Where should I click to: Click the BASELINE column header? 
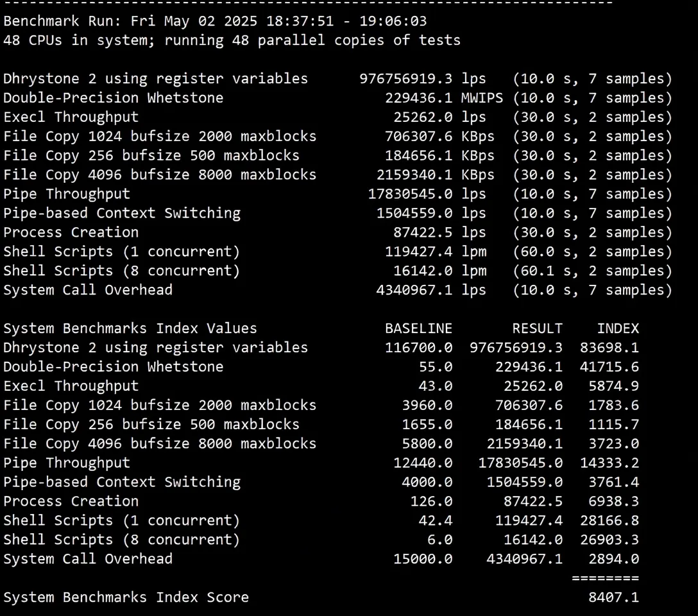(x=418, y=328)
